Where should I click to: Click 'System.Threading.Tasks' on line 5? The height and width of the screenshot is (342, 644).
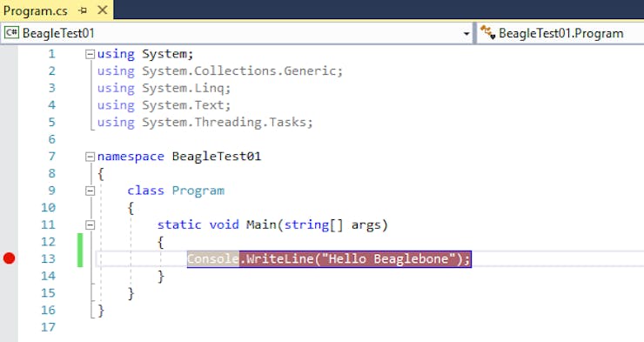point(225,123)
